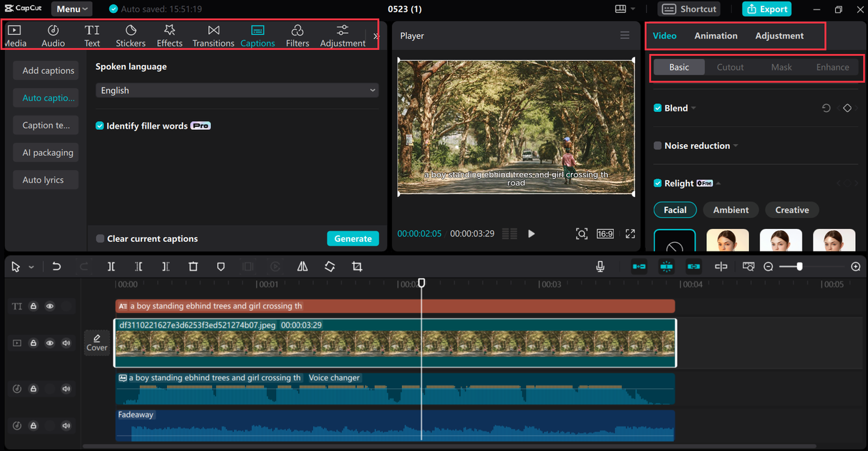This screenshot has height=451, width=868.
Task: Open the 16:9 aspect ratio selector
Action: [605, 234]
